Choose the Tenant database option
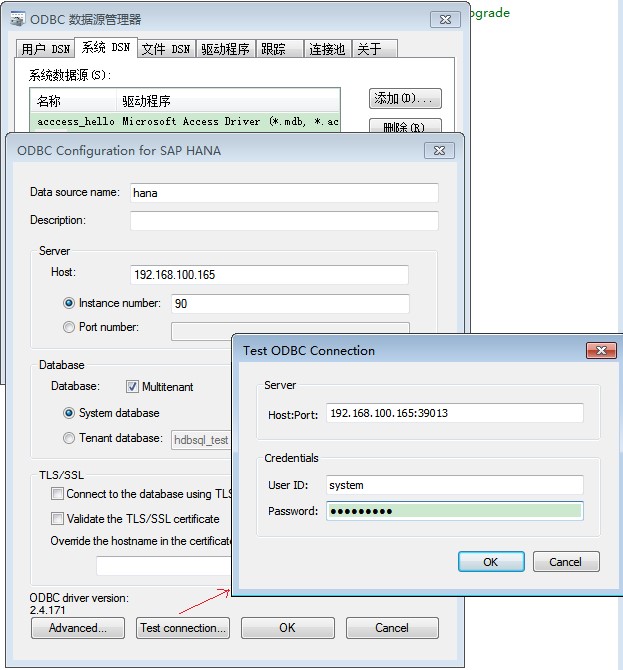 [x=69, y=438]
